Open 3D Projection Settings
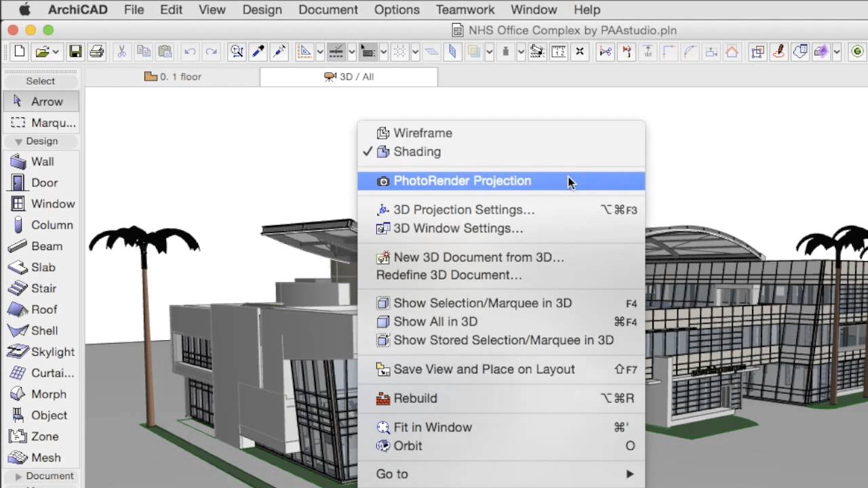 point(501,210)
